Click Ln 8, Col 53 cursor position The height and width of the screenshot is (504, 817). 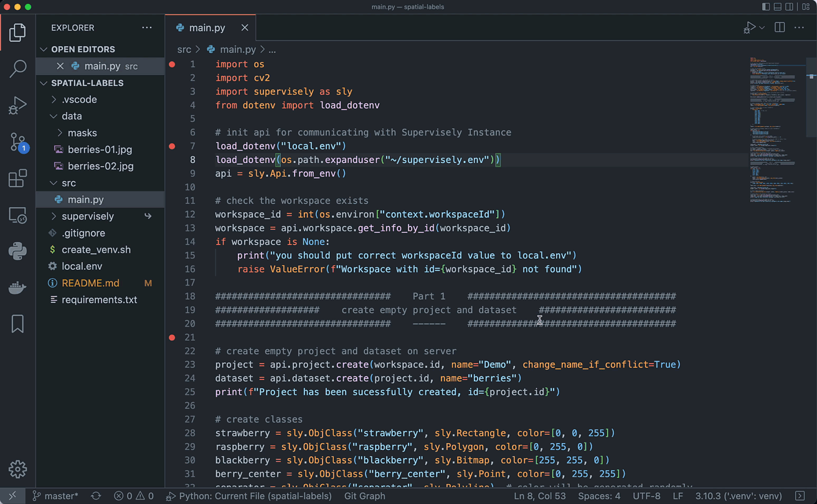[x=540, y=496]
